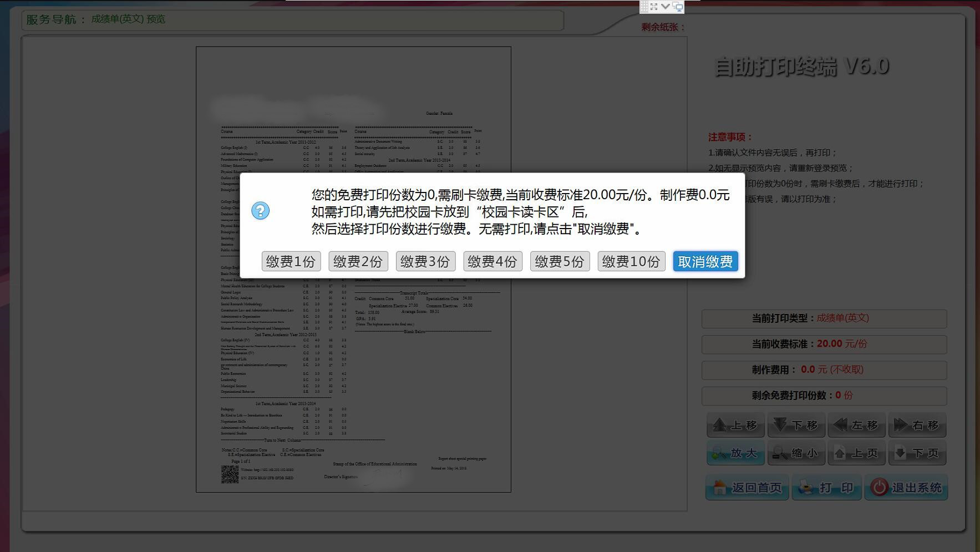Expand the top toolbar chevron dropdown
The width and height of the screenshot is (980, 552).
(x=665, y=7)
